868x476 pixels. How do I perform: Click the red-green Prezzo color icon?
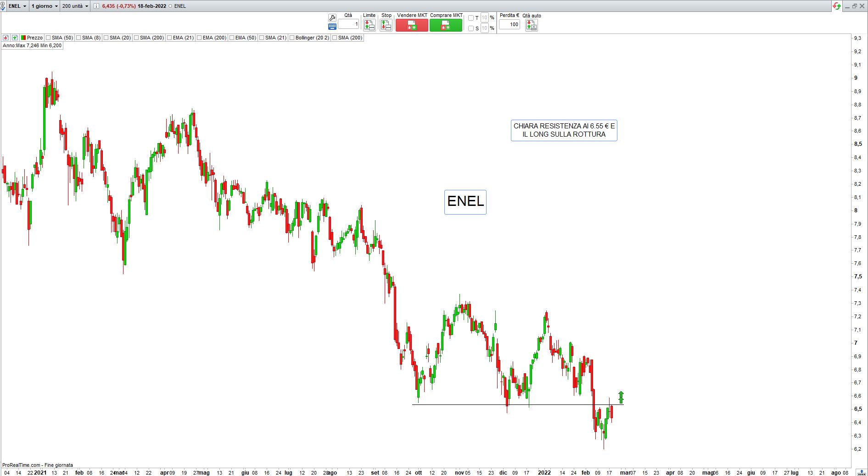click(23, 38)
